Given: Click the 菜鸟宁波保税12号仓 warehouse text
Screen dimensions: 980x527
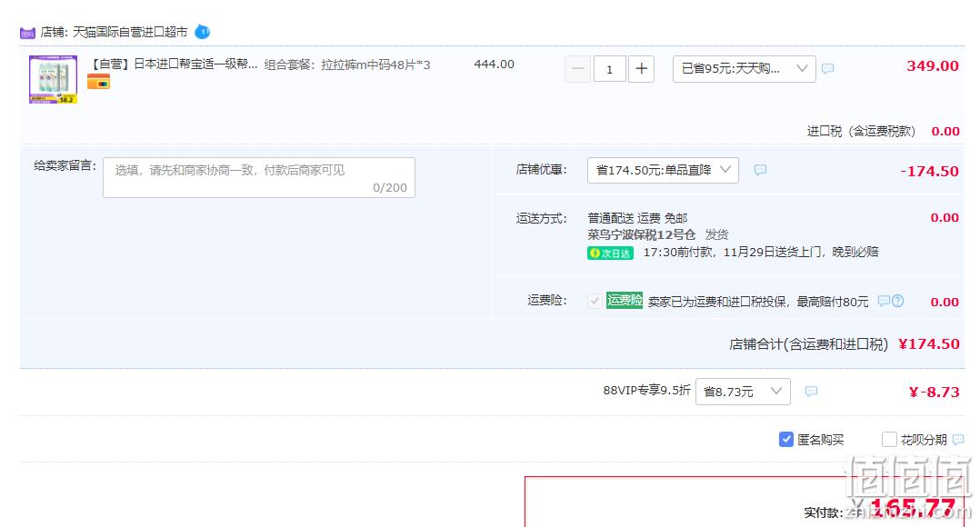Looking at the screenshot, I should click(x=641, y=234).
